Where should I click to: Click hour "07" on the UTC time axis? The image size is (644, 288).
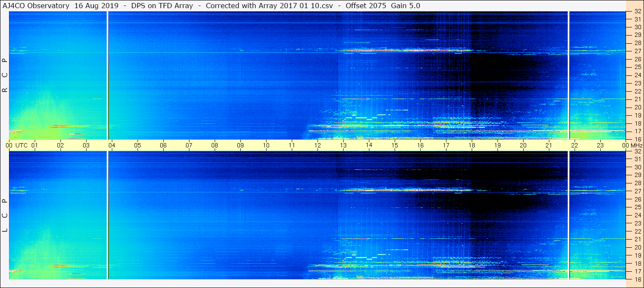pyautogui.click(x=189, y=145)
